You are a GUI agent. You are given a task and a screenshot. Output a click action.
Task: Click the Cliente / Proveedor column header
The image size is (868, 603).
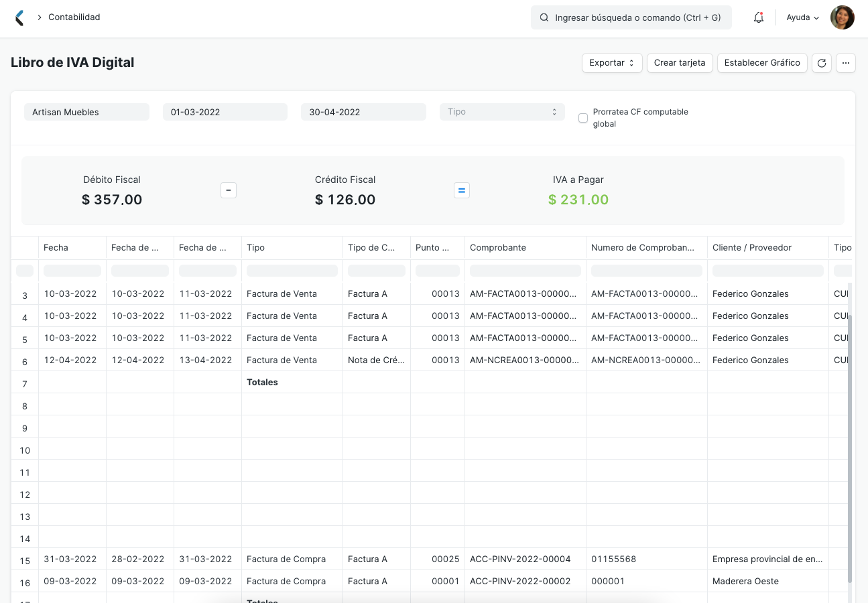pyautogui.click(x=768, y=248)
